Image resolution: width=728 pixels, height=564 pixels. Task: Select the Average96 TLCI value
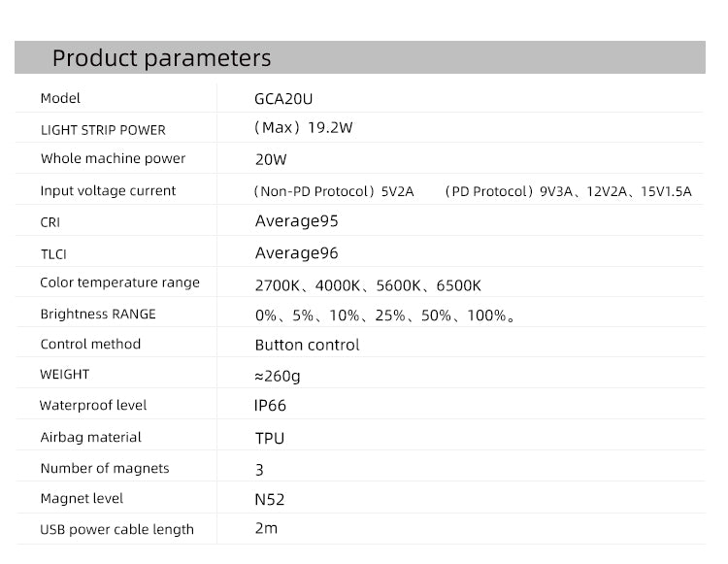click(296, 252)
